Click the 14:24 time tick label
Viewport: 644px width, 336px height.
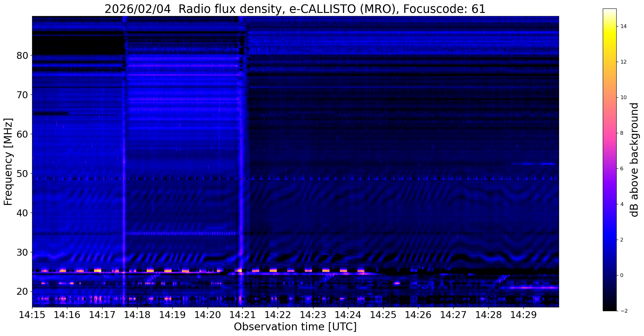[x=348, y=315]
